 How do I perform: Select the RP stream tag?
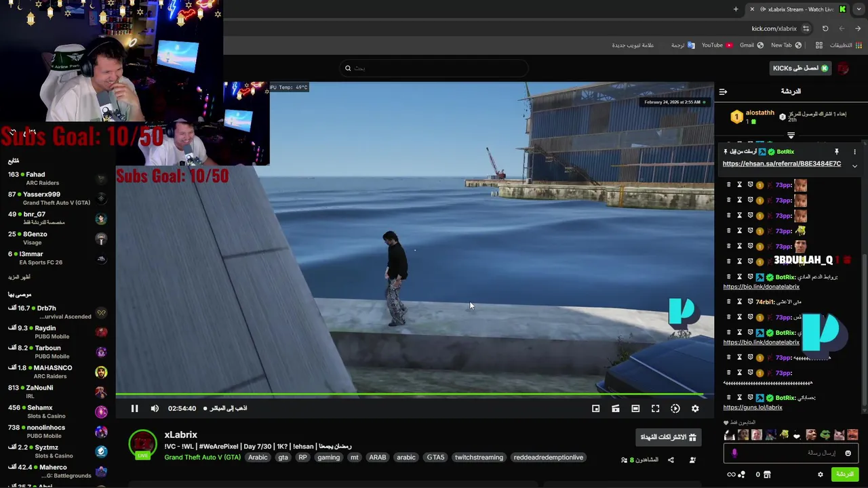pyautogui.click(x=302, y=457)
